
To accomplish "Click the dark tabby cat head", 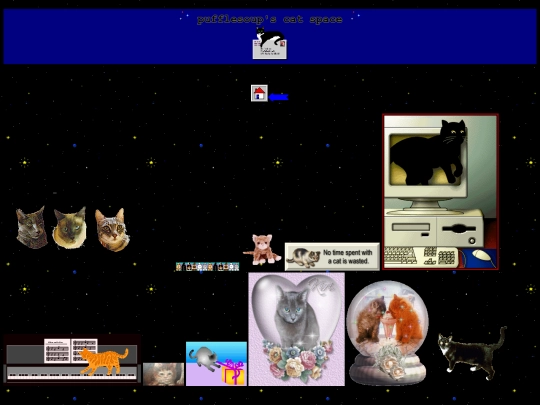I will pos(32,227).
